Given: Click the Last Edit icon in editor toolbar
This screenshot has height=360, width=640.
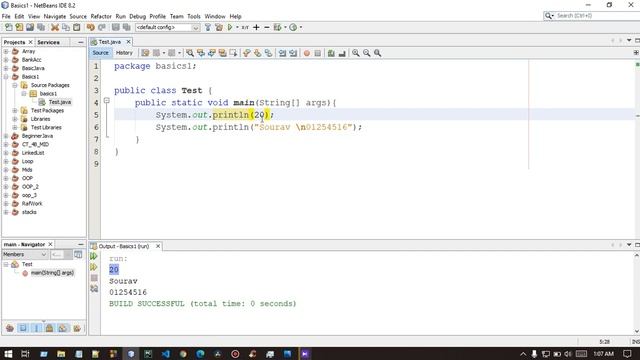Looking at the screenshot, I should (x=145, y=53).
